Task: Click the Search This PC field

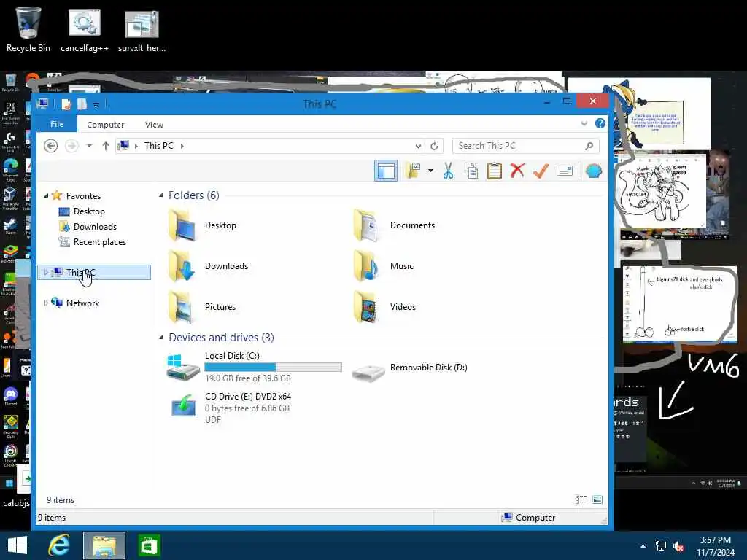Action: [525, 146]
